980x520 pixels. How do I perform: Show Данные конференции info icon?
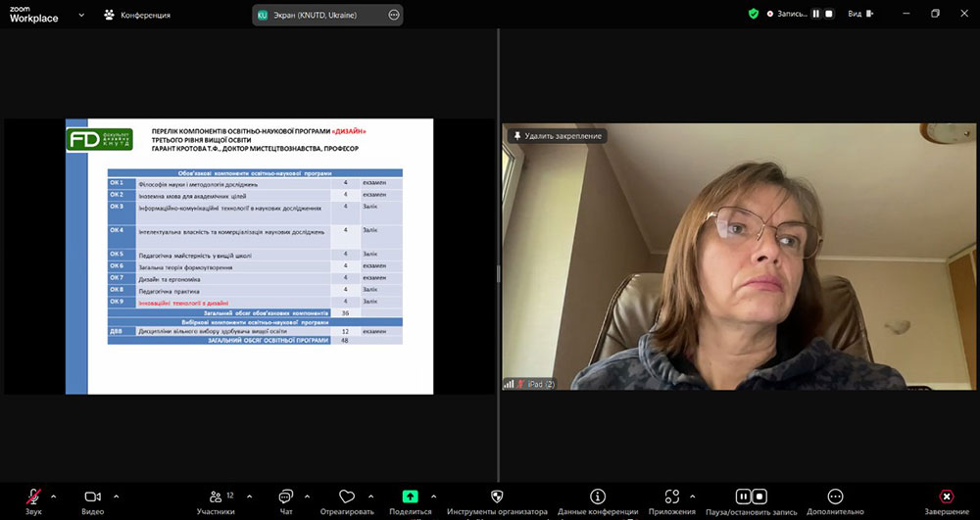pyautogui.click(x=598, y=496)
